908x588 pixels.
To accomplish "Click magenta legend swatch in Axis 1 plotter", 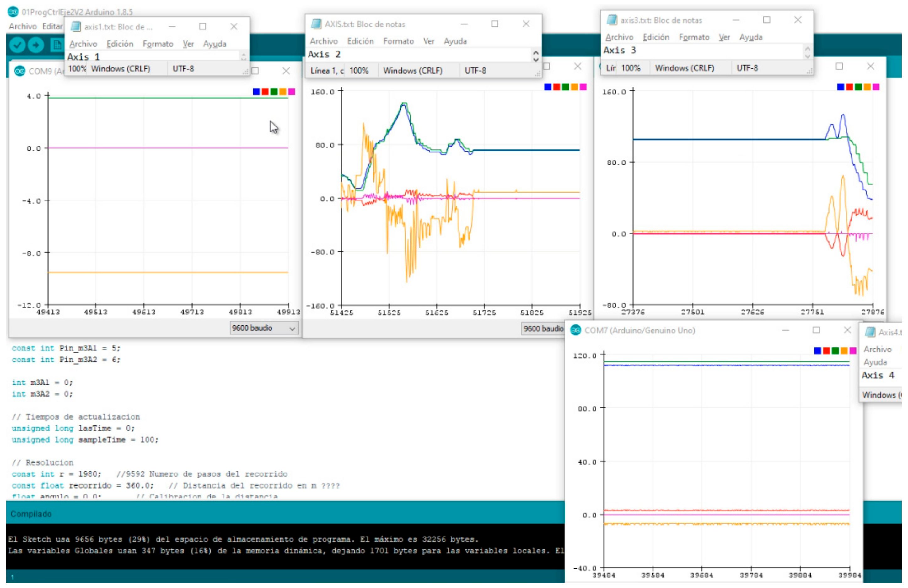I will (x=292, y=92).
